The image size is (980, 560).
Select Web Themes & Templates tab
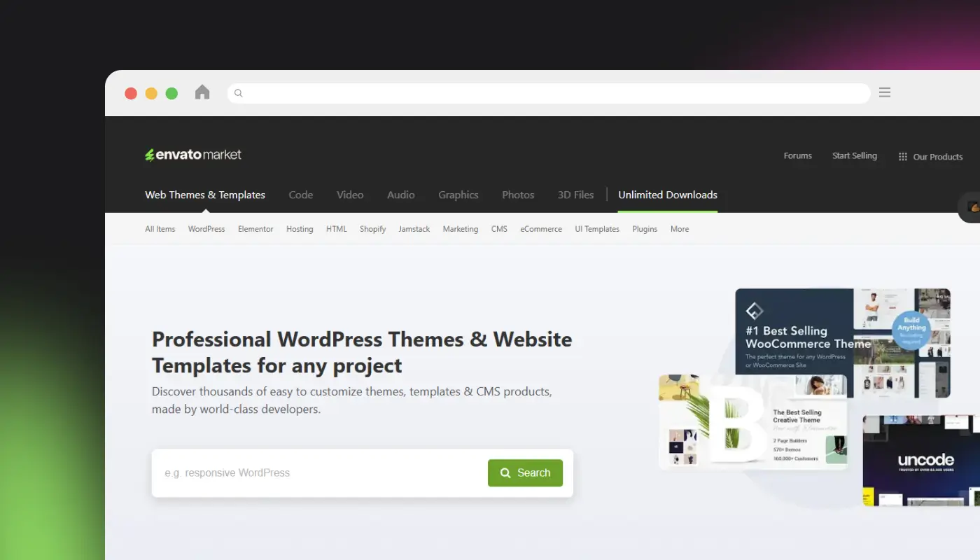point(205,195)
